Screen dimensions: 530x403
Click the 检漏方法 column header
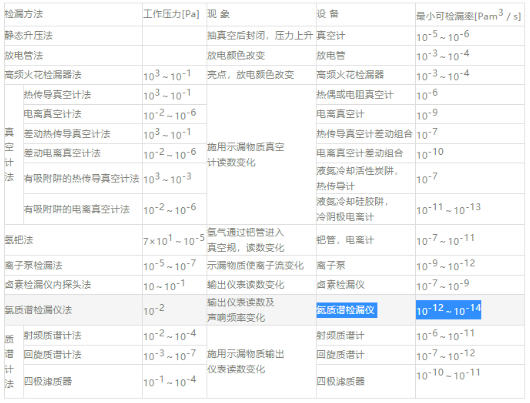[x=24, y=14]
